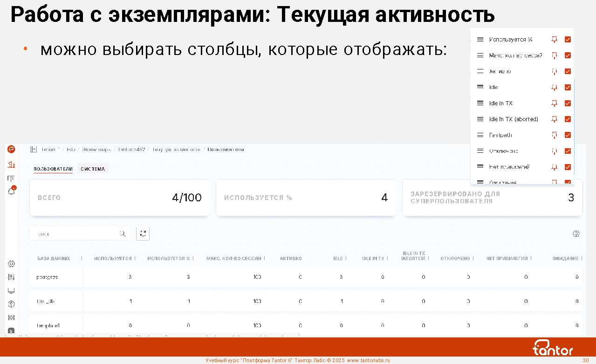Click the refresh button beside the search field
596x364 pixels.
[x=143, y=234]
